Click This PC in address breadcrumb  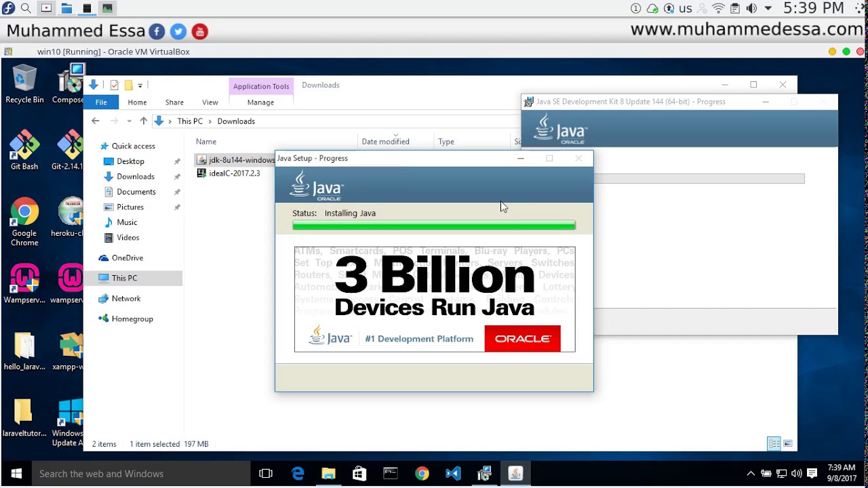[x=190, y=121]
